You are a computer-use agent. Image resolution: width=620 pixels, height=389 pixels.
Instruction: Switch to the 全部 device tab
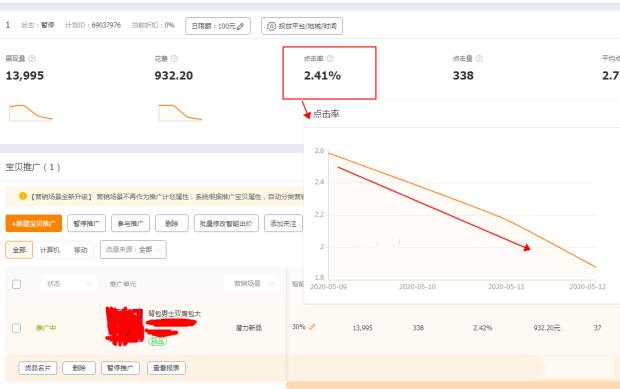tap(19, 250)
